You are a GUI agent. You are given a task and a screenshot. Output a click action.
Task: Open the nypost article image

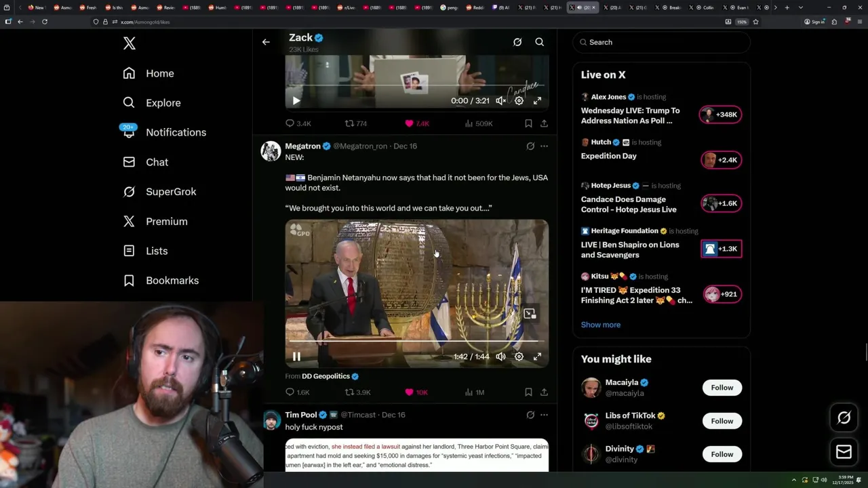point(416,455)
